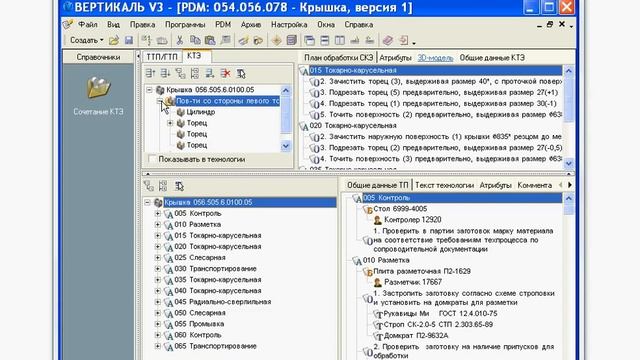
Task: Click the Paste clipboard toolbar icon
Action: [x=210, y=40]
